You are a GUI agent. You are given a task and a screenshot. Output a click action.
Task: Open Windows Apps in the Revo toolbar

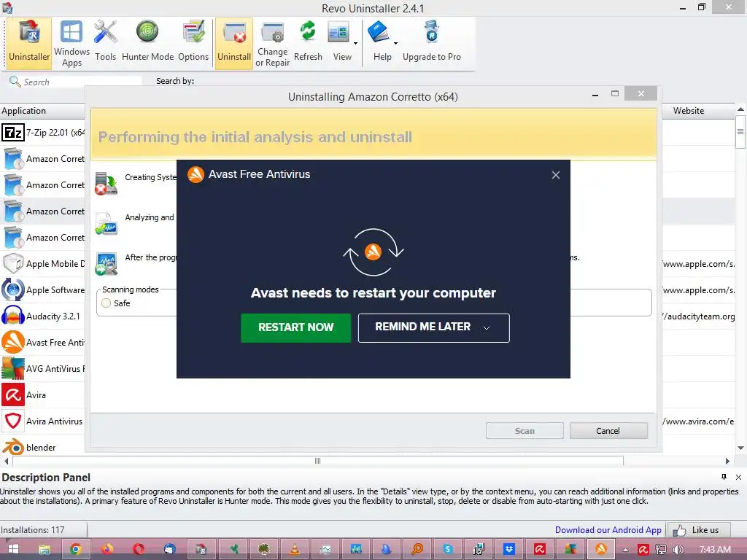click(x=71, y=43)
